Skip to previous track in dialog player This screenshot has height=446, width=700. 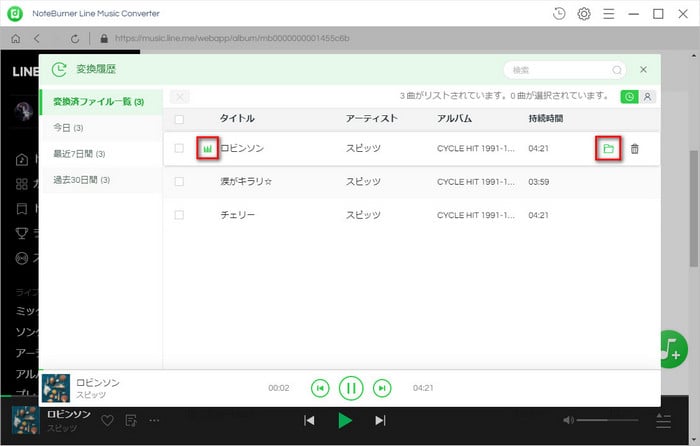tap(320, 388)
